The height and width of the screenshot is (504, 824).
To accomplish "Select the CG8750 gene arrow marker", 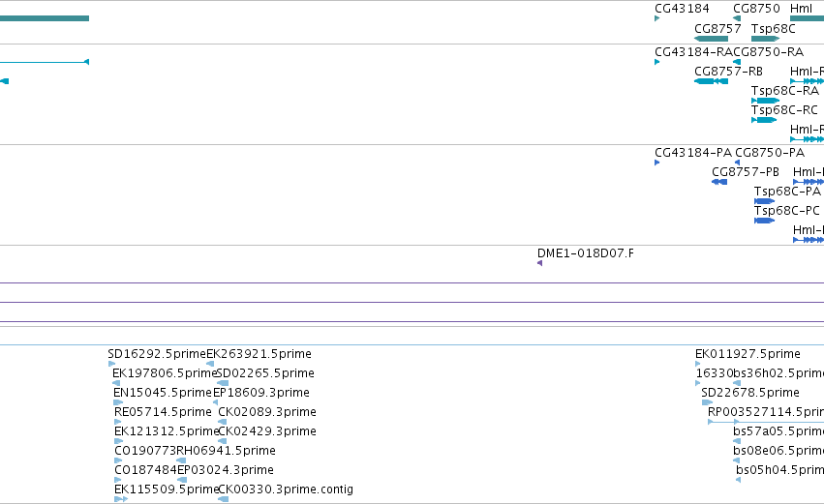I will (737, 19).
